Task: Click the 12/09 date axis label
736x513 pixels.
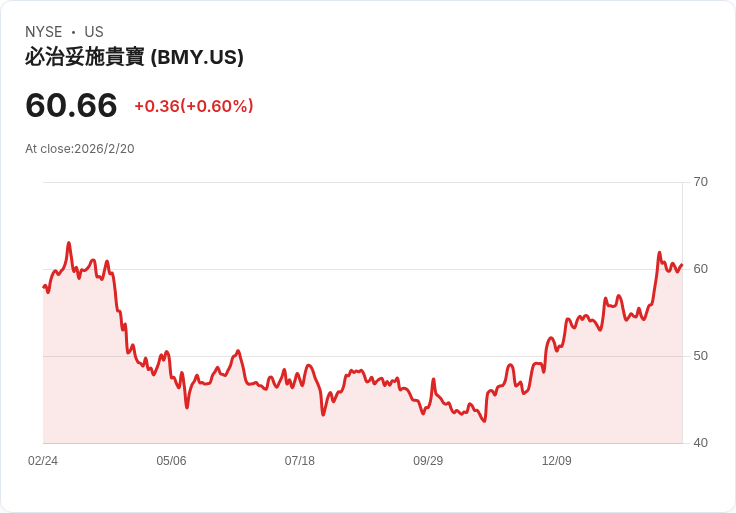Action: coord(557,461)
